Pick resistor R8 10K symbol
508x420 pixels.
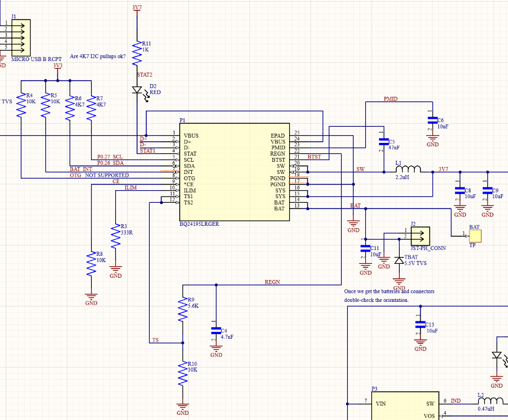[x=92, y=263]
